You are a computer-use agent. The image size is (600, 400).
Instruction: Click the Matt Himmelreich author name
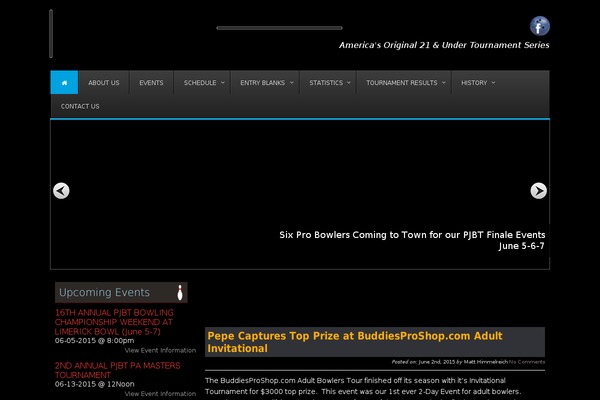tap(486, 362)
